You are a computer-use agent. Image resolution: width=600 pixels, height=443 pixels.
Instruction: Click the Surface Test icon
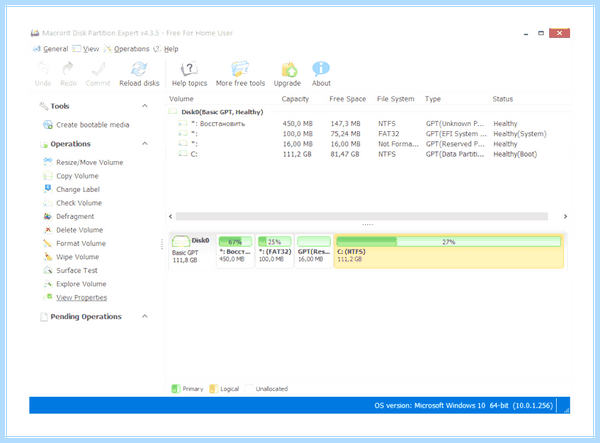point(48,270)
